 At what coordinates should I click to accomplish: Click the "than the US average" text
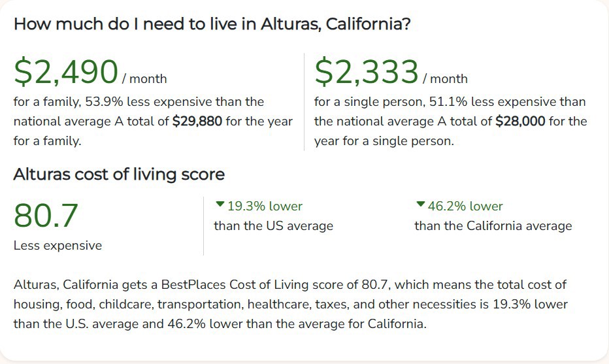click(x=273, y=226)
